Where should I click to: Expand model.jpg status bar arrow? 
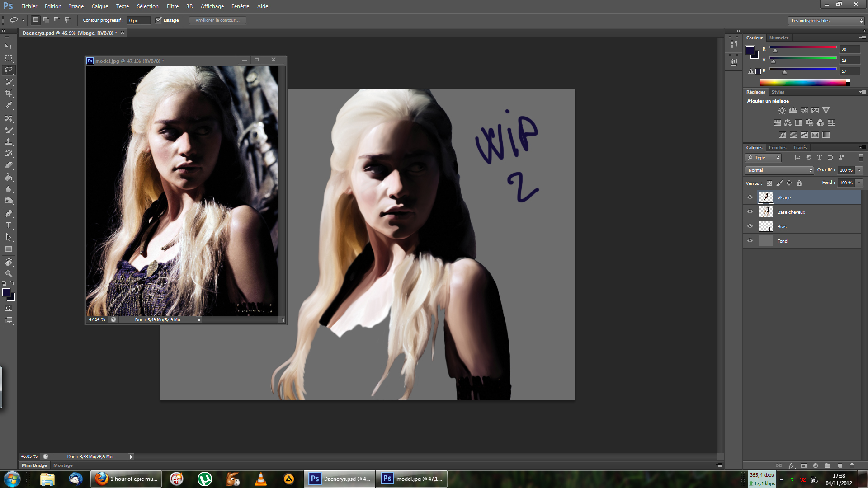click(x=198, y=320)
